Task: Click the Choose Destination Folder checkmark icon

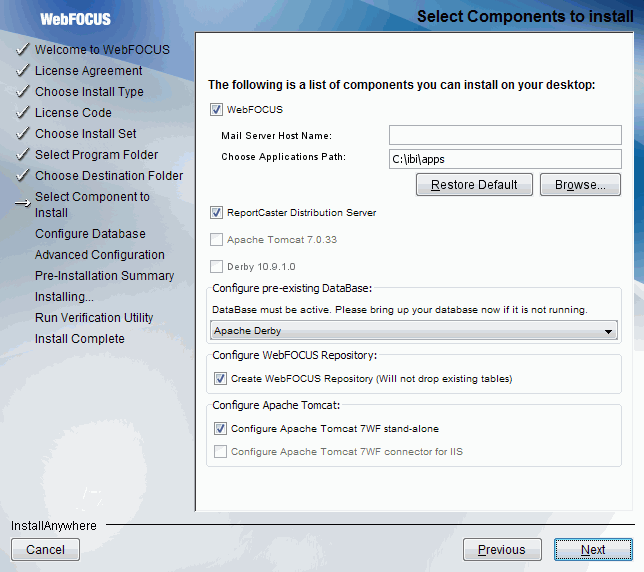Action: (22, 175)
